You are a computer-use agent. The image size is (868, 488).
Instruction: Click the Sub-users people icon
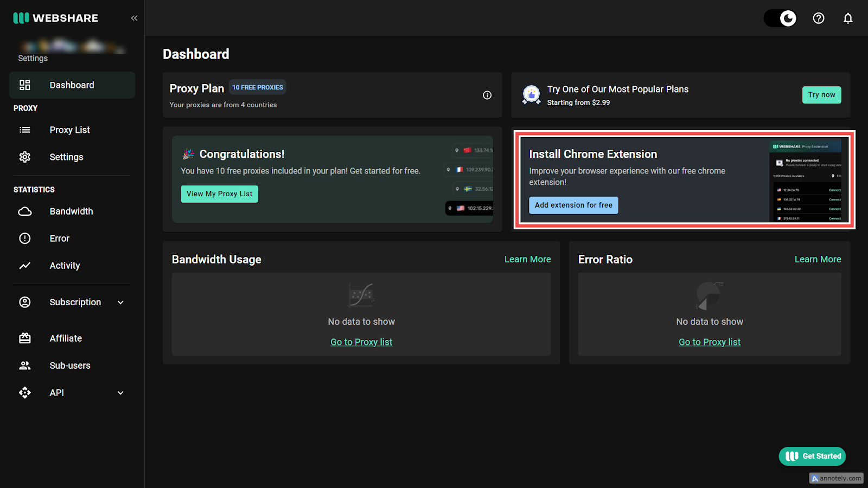[25, 365]
